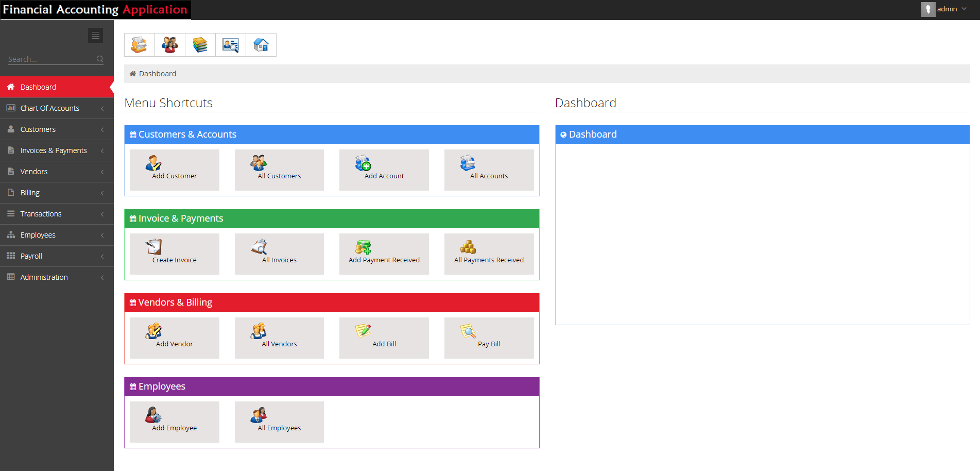Image resolution: width=980 pixels, height=471 pixels.
Task: Select Dashboard in the sidebar
Action: [x=38, y=87]
